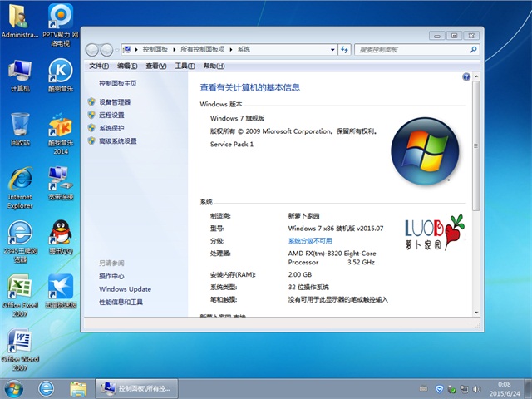Viewport: 532px width, 399px height.
Task: Launch the 腾讯QQ penguin shortcut
Action: [x=61, y=237]
